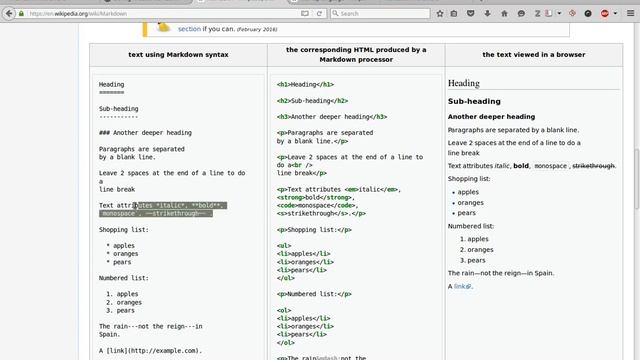Click '<h3>Another deeper heading</h3>' HTML line

[x=332, y=117]
